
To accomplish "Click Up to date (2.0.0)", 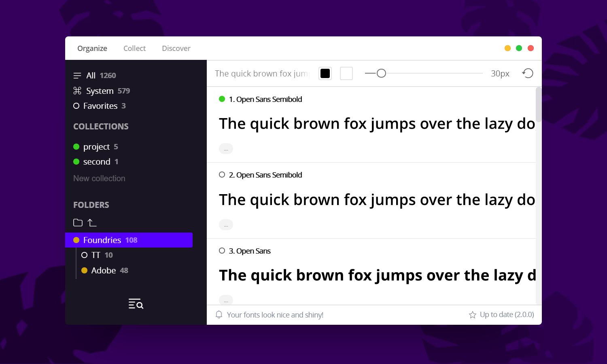I will pos(507,314).
